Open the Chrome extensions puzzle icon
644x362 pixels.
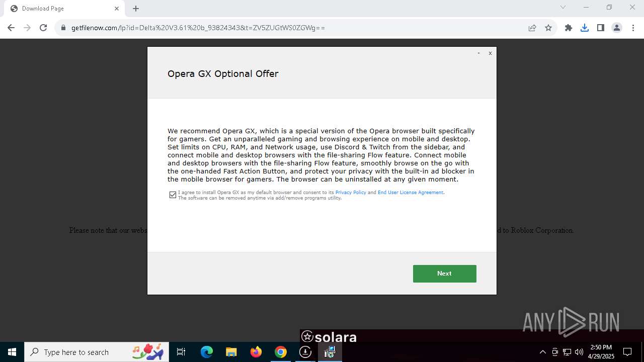569,28
